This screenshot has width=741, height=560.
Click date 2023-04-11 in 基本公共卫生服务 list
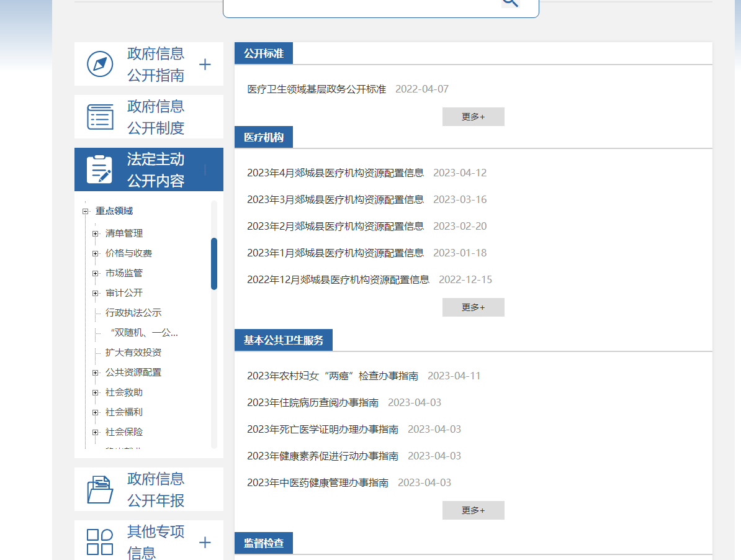(454, 376)
